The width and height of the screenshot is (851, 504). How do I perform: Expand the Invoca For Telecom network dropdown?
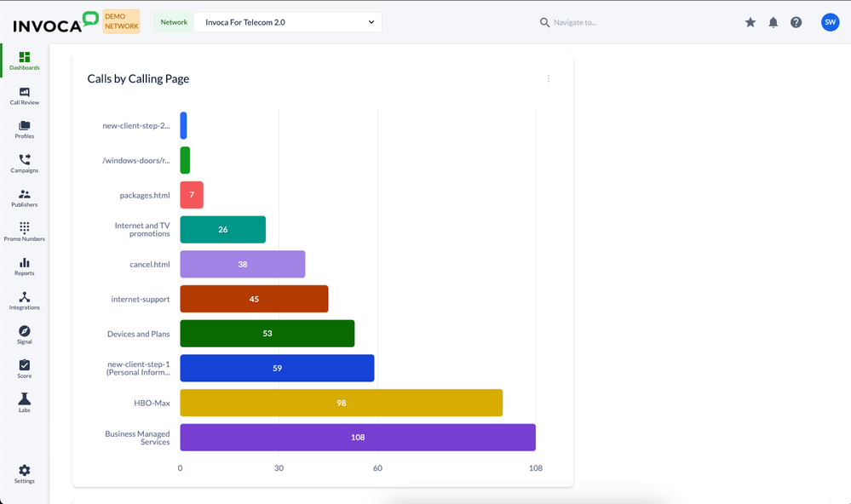(287, 22)
